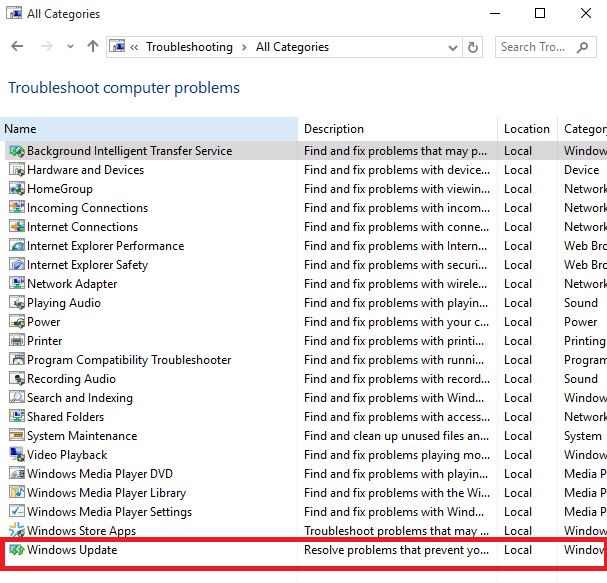This screenshot has width=607, height=583.
Task: Click the Hardware and Devices icon
Action: coord(17,170)
